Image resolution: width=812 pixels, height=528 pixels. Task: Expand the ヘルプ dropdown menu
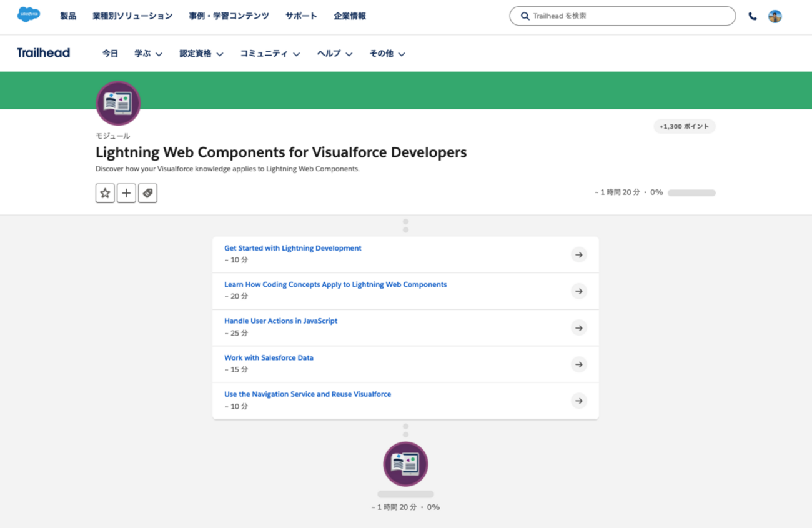[x=335, y=54]
